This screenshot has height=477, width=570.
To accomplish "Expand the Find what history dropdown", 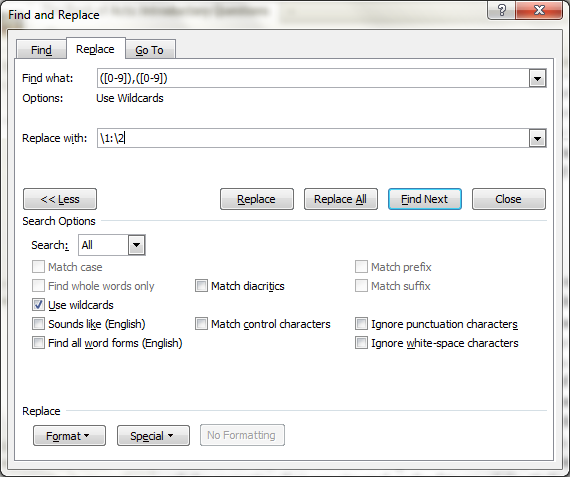I will point(537,78).
